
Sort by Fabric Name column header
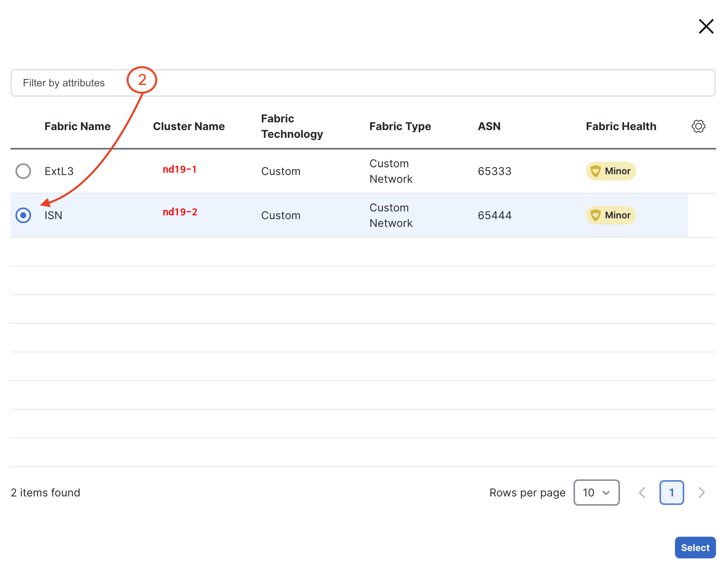pyautogui.click(x=77, y=126)
